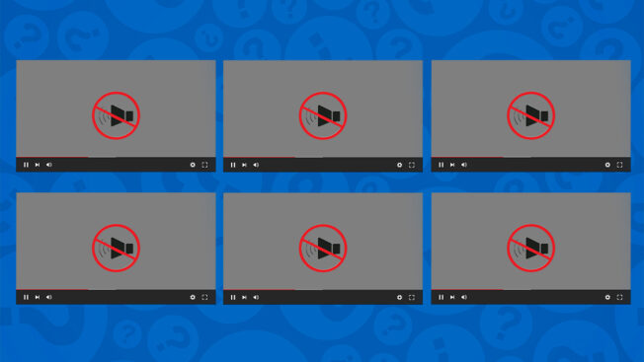Click the crossed-out speaker in bottom-middle video

pyautogui.click(x=323, y=248)
